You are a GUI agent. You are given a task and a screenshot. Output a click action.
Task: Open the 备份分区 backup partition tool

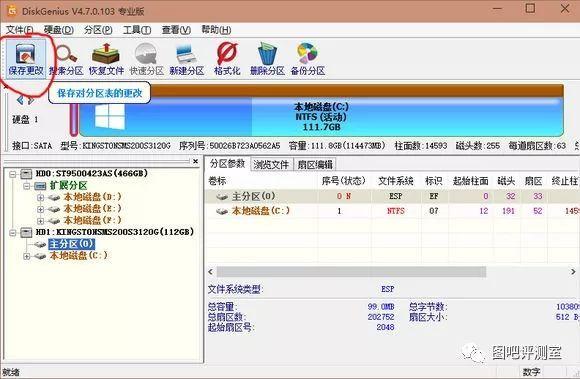(x=307, y=58)
